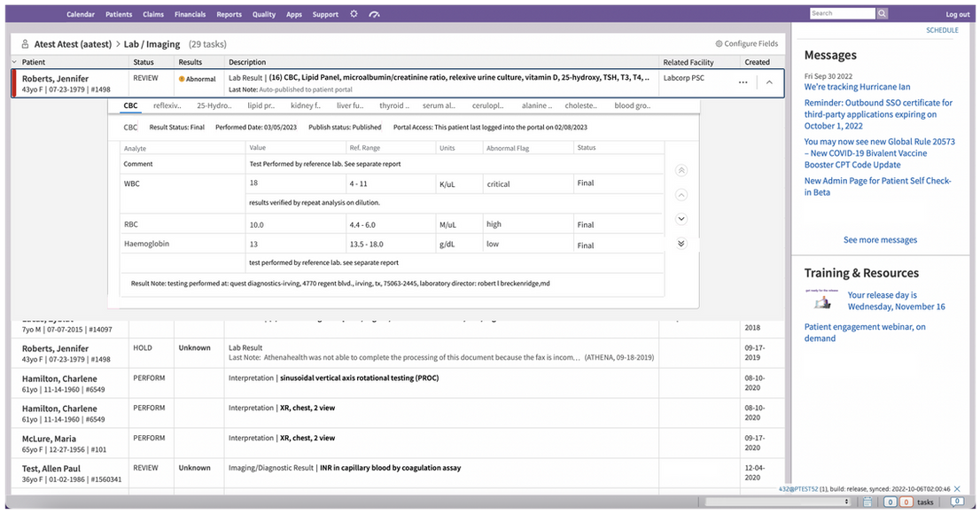
Task: Click the user icon beside Atest Atest
Action: (x=25, y=43)
